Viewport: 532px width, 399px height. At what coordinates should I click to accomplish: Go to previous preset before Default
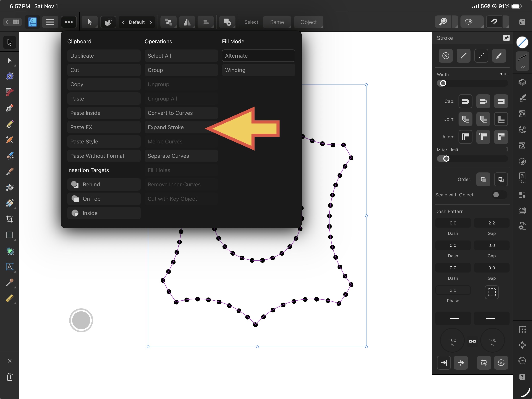(x=123, y=22)
